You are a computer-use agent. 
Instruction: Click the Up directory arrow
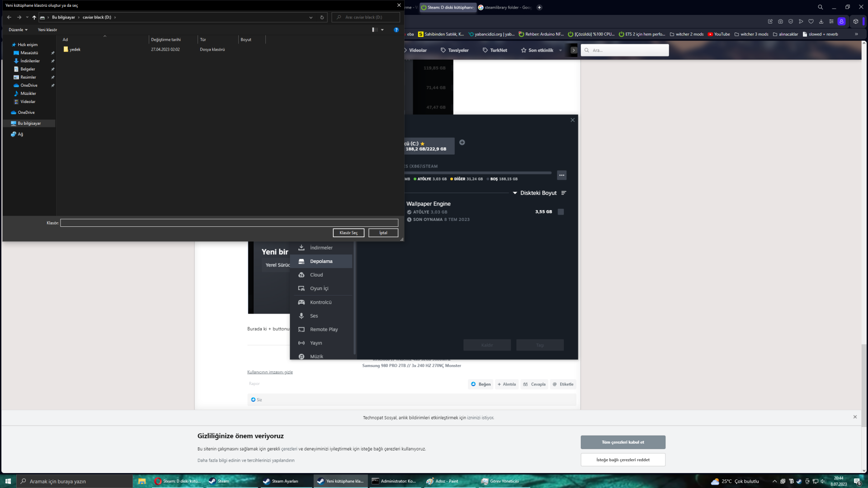[34, 18]
